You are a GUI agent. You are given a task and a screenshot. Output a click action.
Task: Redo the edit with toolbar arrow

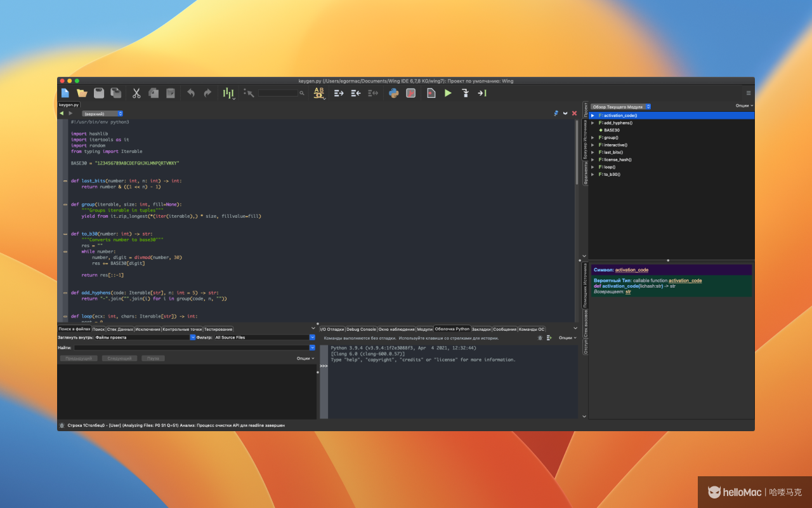207,93
